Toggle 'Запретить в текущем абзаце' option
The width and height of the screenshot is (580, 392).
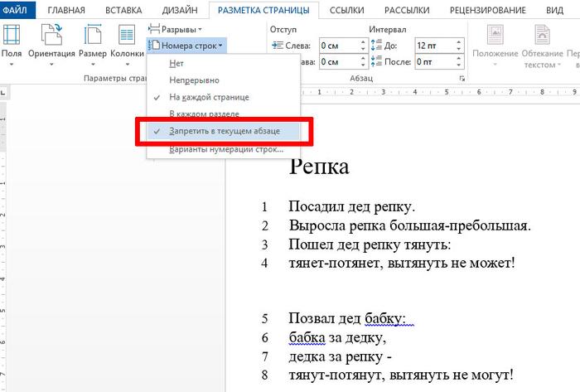click(x=224, y=131)
